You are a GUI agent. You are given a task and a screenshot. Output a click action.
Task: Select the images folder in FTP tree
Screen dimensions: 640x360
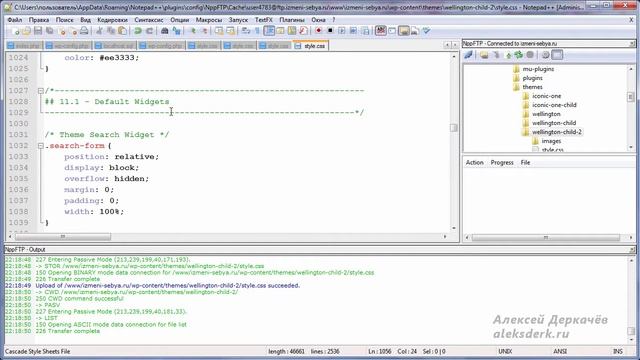pyautogui.click(x=551, y=141)
